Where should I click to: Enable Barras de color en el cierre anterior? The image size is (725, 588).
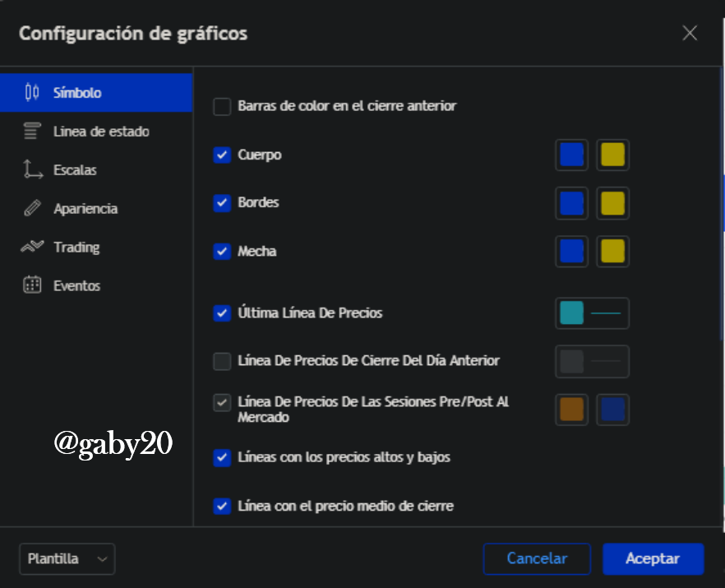point(222,106)
